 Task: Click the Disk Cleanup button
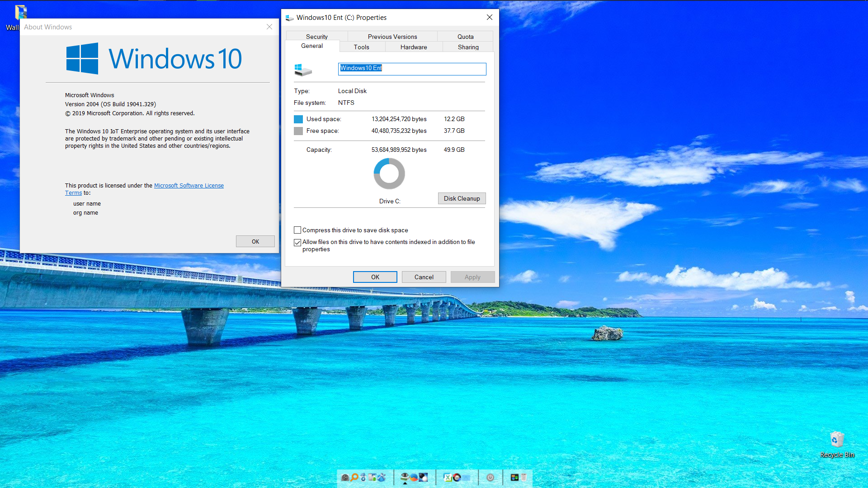click(462, 198)
